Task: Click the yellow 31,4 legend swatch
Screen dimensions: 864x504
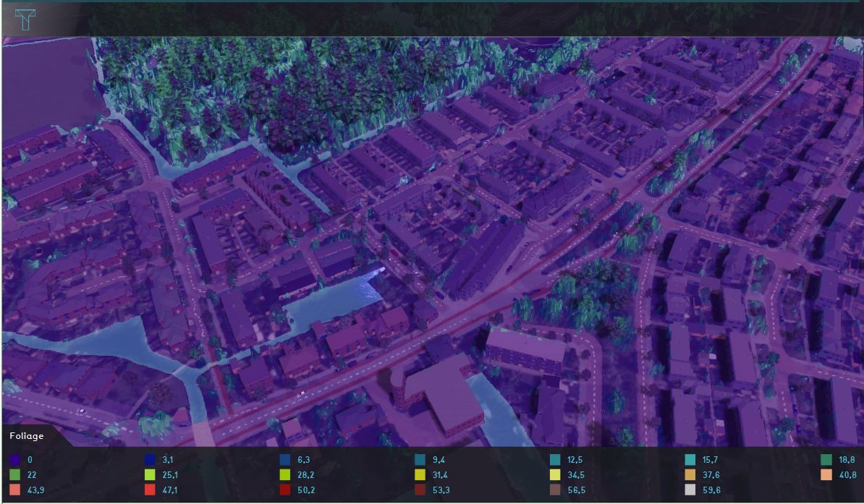Action: click(420, 475)
